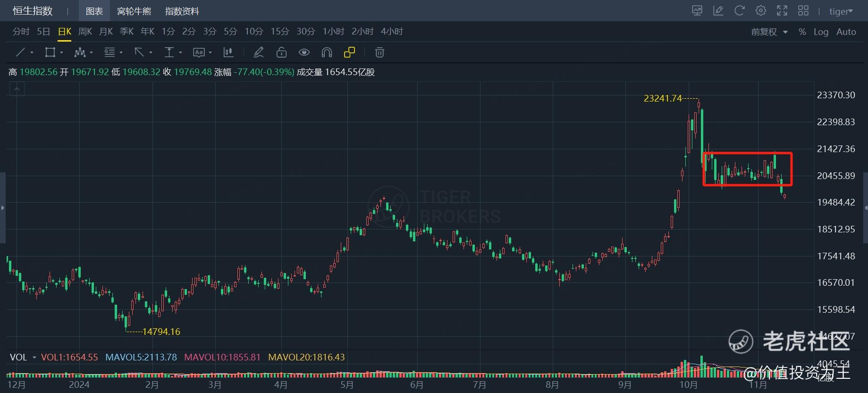Select the 2分 timeframe
Screen dimensions: 868x393
pyautogui.click(x=189, y=32)
